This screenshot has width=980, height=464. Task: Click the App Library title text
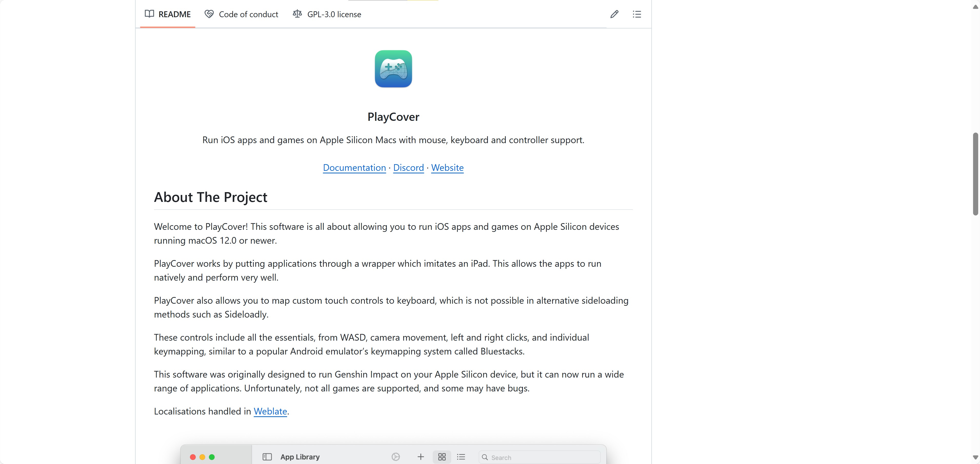pyautogui.click(x=300, y=457)
